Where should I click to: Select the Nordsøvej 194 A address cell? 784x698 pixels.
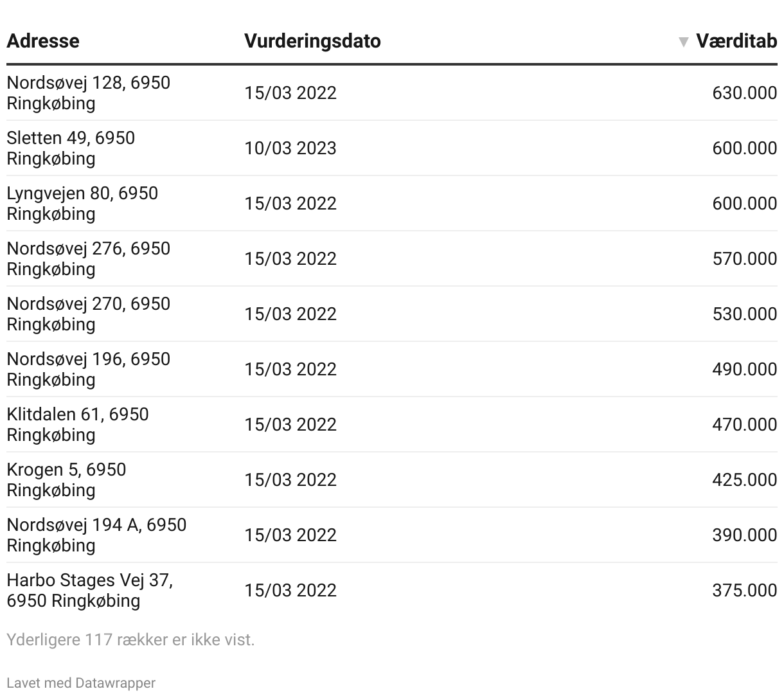pyautogui.click(x=96, y=535)
